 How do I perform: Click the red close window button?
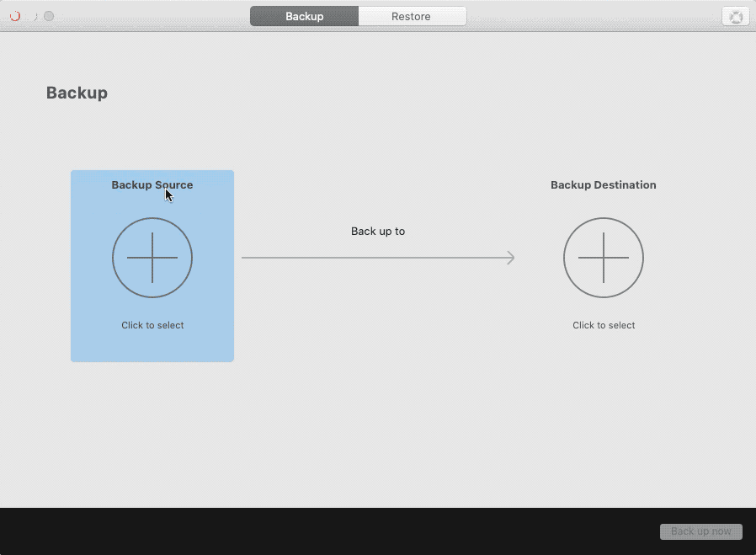[15, 16]
